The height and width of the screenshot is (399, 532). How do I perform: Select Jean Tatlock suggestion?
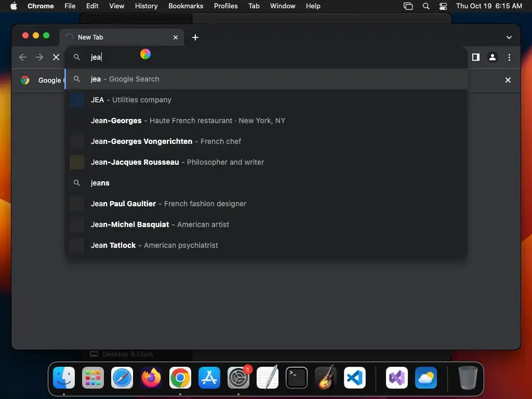pyautogui.click(x=267, y=245)
